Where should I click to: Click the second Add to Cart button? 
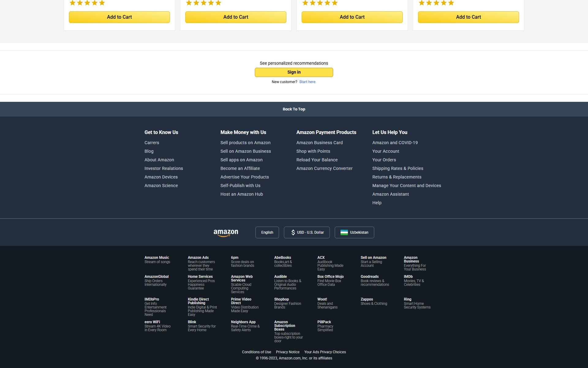236,17
